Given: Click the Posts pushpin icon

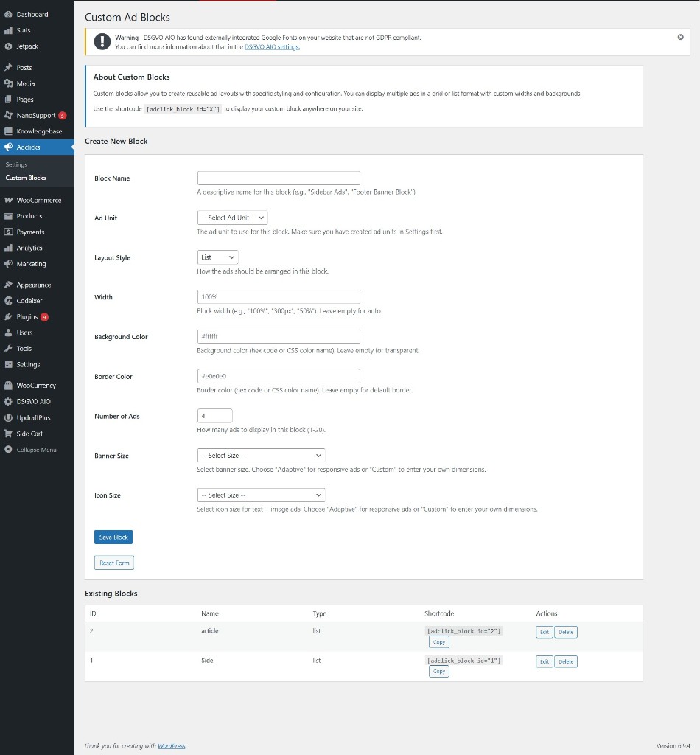Looking at the screenshot, I should pyautogui.click(x=8, y=67).
